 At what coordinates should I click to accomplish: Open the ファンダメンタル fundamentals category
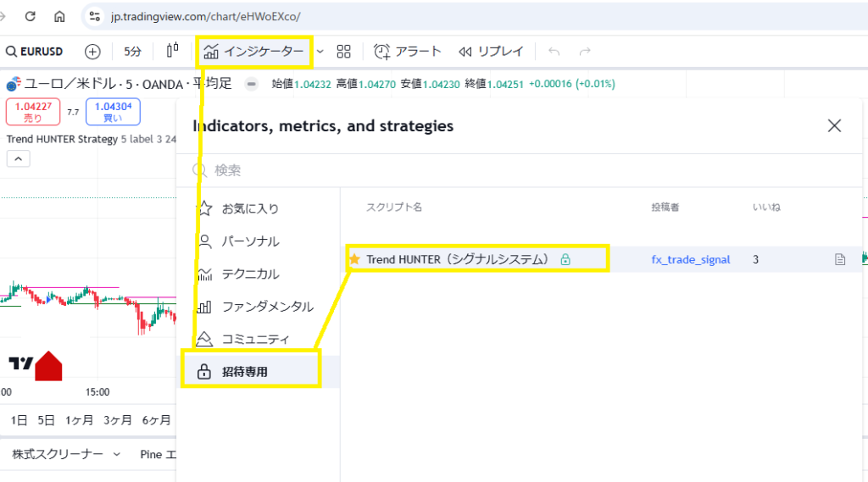[258, 307]
